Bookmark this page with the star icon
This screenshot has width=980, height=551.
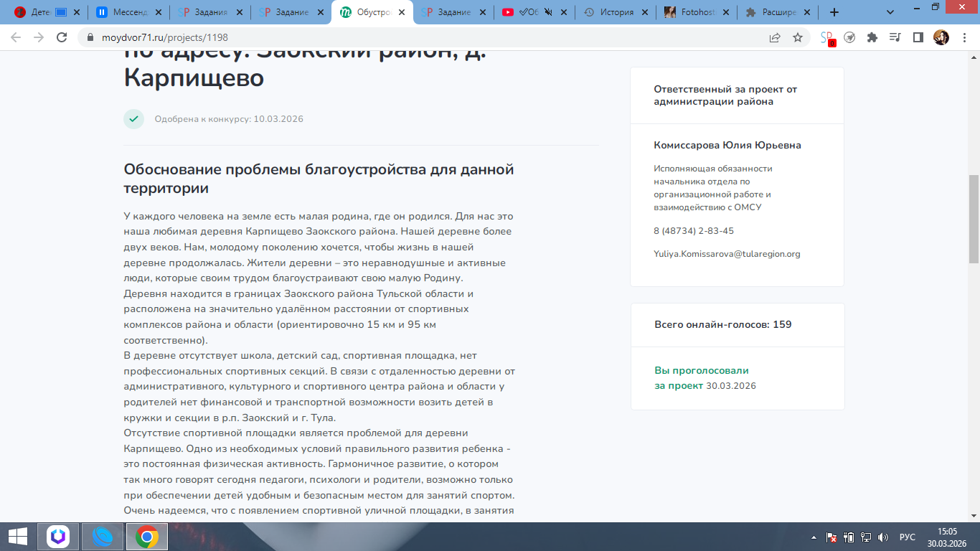(797, 37)
